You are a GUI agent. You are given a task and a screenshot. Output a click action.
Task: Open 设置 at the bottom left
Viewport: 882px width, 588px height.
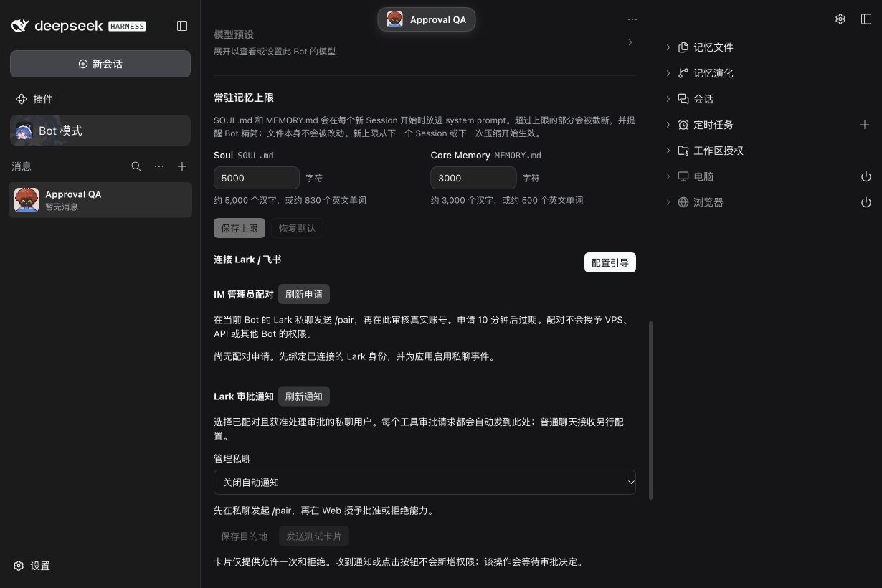click(32, 566)
